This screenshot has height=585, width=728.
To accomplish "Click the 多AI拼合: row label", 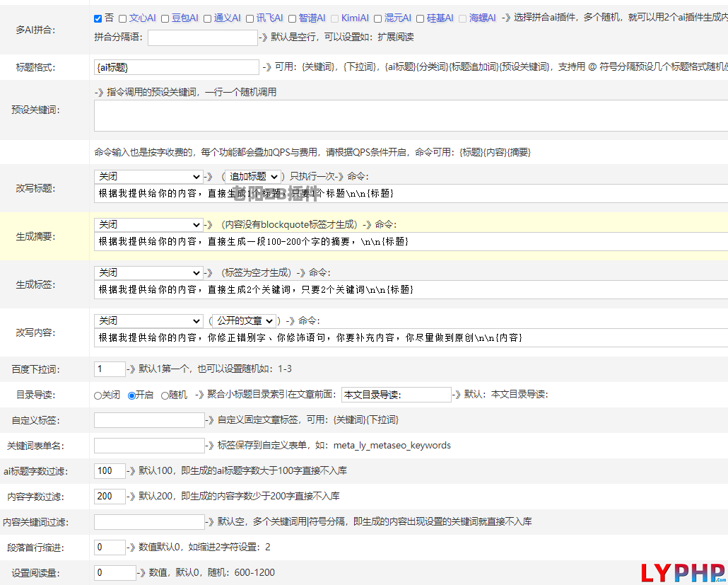I will point(35,30).
